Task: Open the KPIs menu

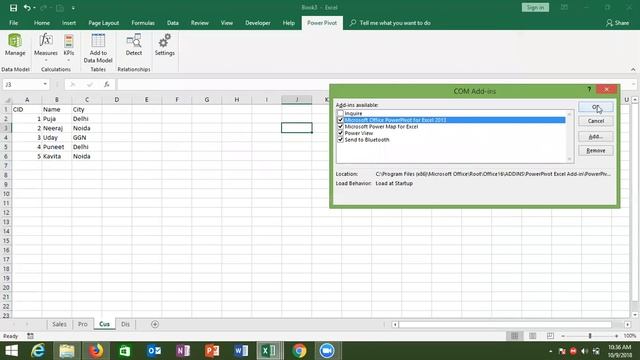Action: pyautogui.click(x=69, y=47)
